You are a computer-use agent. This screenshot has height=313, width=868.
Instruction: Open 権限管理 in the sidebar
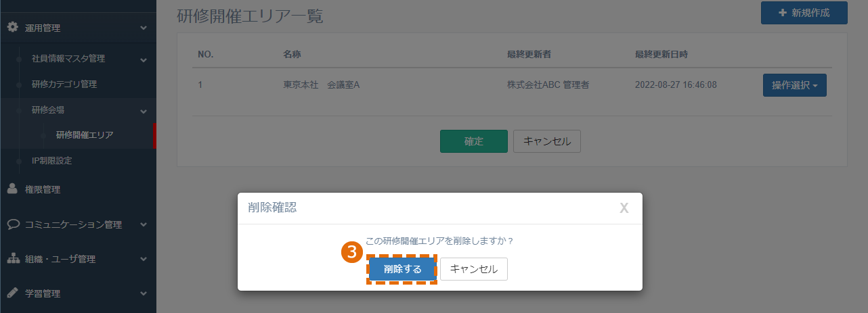43,190
